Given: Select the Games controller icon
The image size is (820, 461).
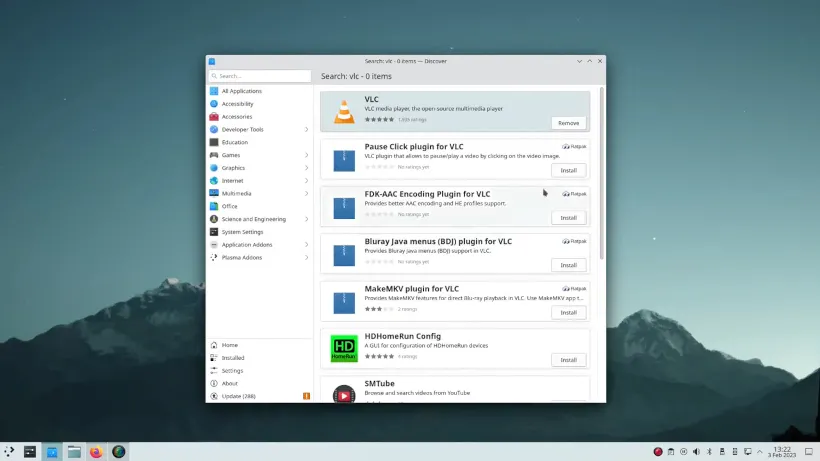Looking at the screenshot, I should [214, 155].
